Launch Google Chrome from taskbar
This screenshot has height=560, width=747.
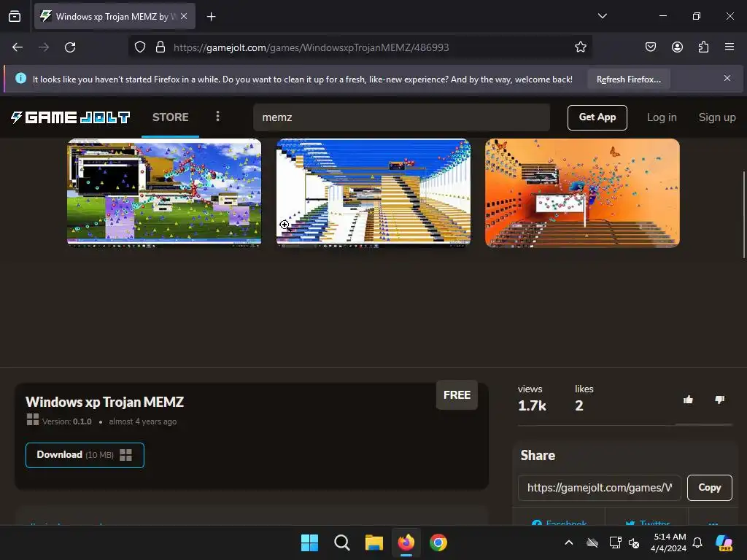438,542
